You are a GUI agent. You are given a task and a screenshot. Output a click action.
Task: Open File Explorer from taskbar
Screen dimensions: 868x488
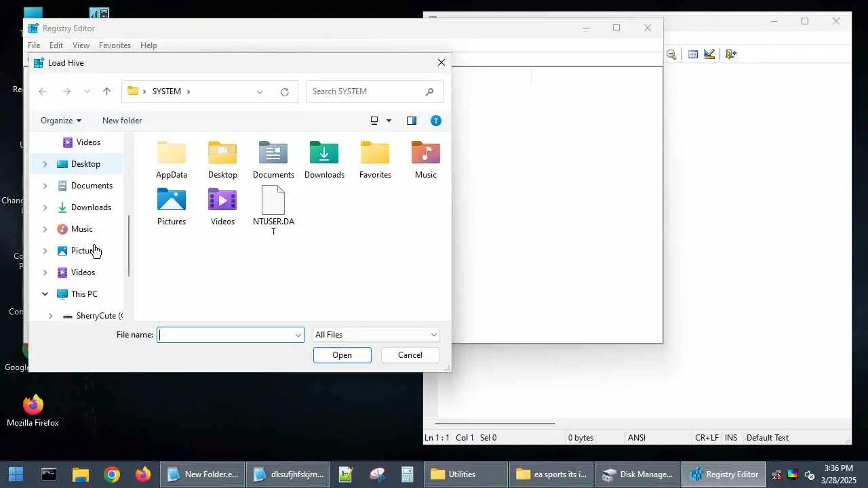pyautogui.click(x=80, y=474)
